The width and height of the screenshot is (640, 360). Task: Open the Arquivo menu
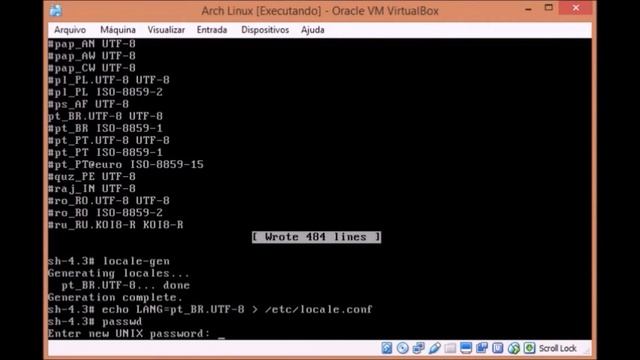click(70, 30)
